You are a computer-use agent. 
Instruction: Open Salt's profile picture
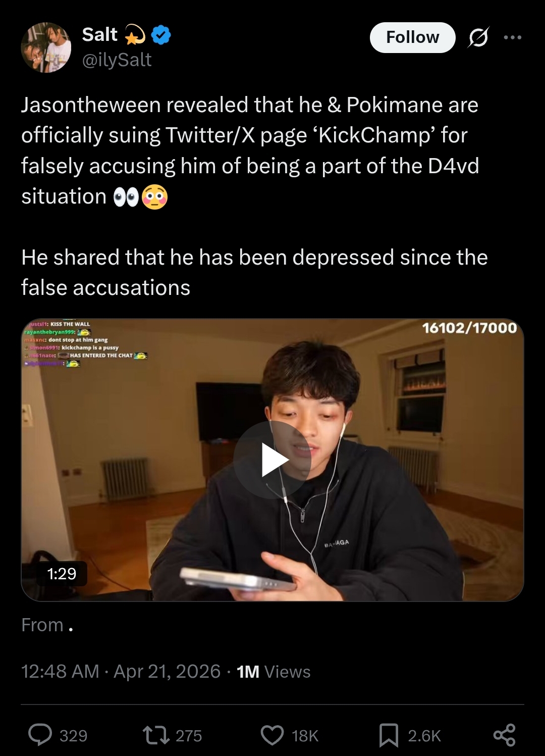[46, 47]
